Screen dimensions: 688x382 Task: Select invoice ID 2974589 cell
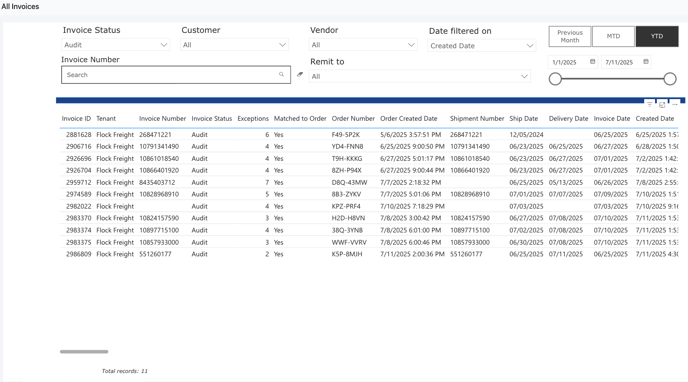pyautogui.click(x=79, y=194)
